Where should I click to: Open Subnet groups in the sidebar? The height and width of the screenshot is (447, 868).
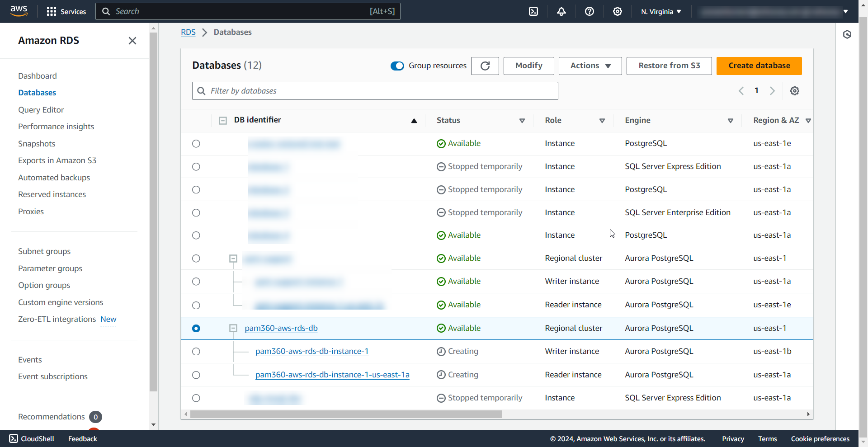coord(44,251)
